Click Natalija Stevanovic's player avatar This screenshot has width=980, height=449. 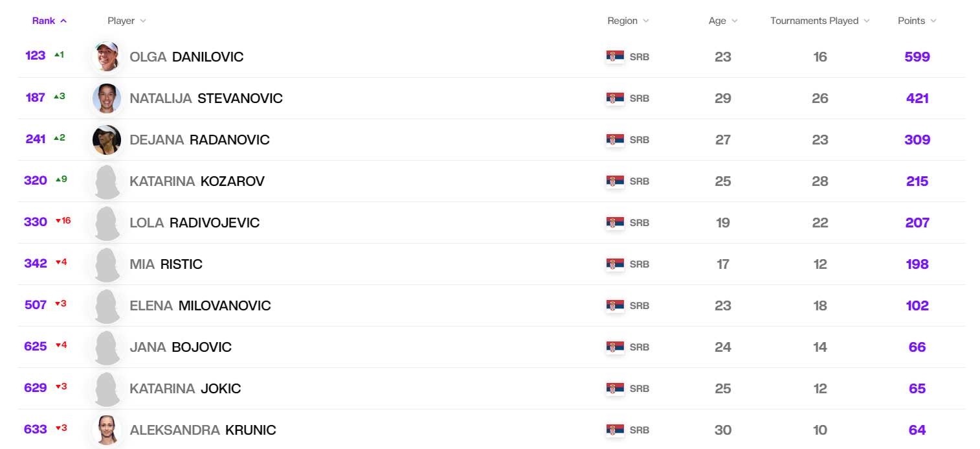pos(107,98)
